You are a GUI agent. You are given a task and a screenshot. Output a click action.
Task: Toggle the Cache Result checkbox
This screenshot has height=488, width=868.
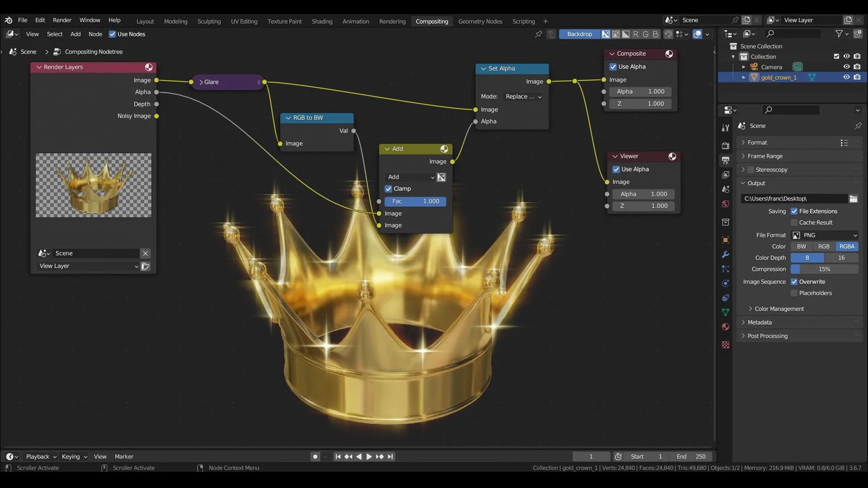coord(794,223)
